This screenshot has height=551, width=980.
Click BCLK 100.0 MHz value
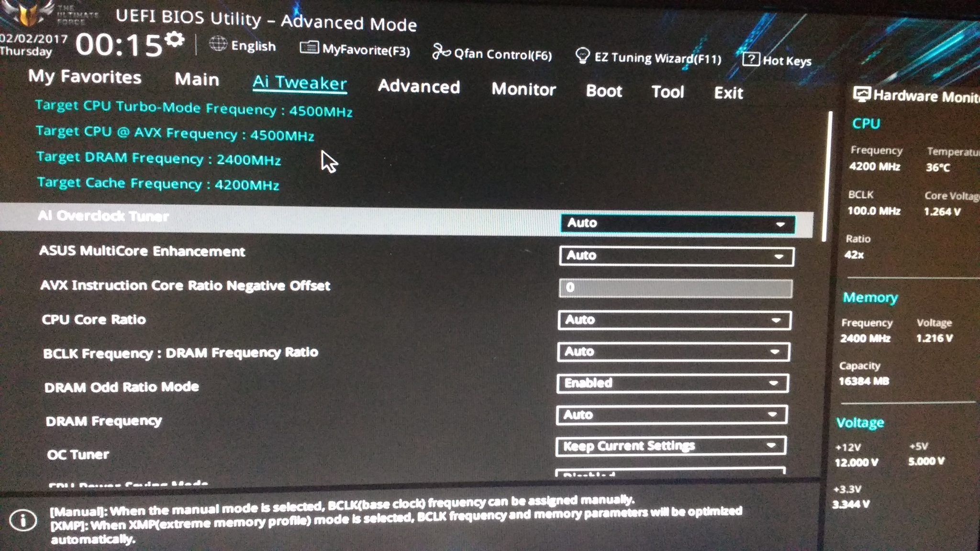click(x=873, y=211)
